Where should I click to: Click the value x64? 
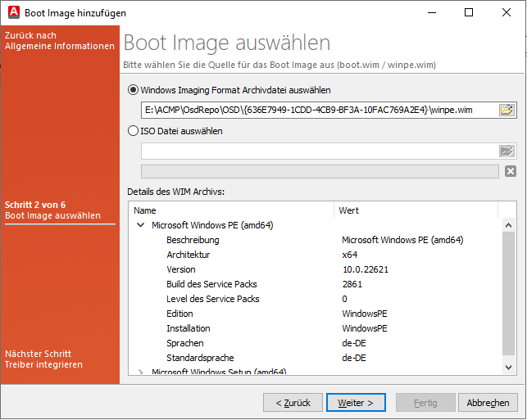[349, 255]
